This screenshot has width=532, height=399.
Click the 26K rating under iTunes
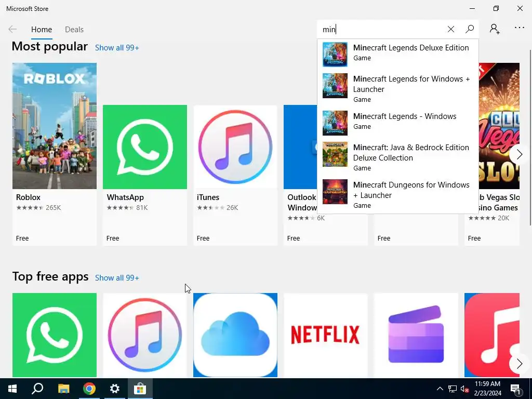[232, 208]
